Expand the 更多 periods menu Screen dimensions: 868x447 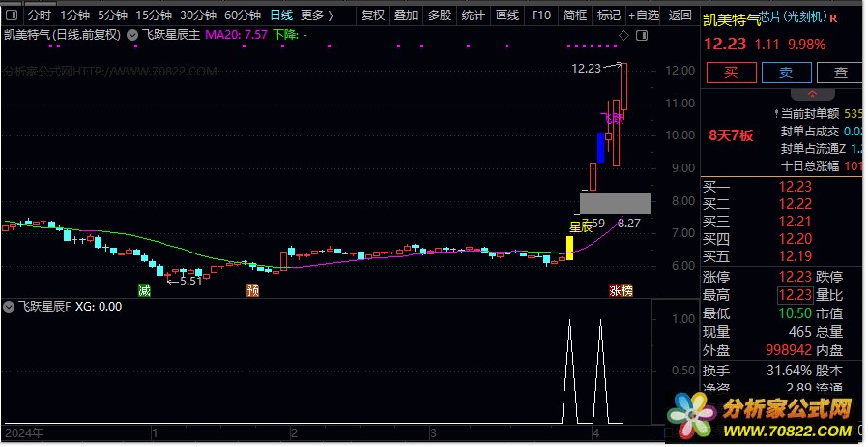click(x=317, y=15)
